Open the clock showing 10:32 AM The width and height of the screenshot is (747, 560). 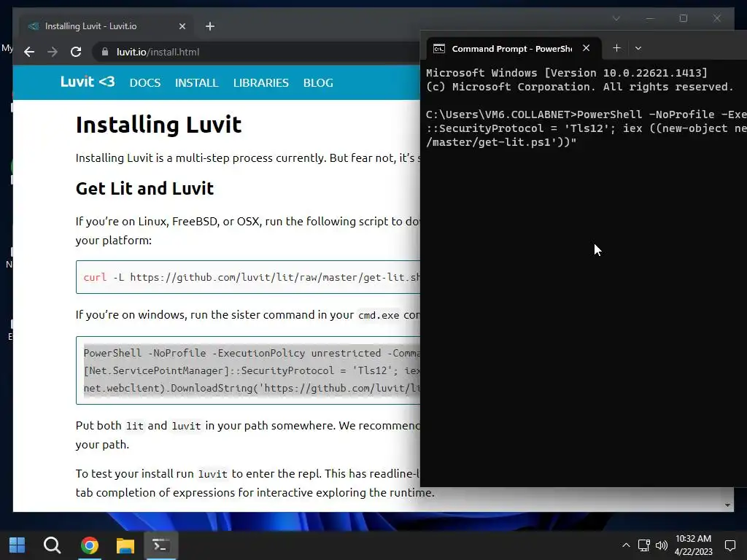pyautogui.click(x=693, y=545)
